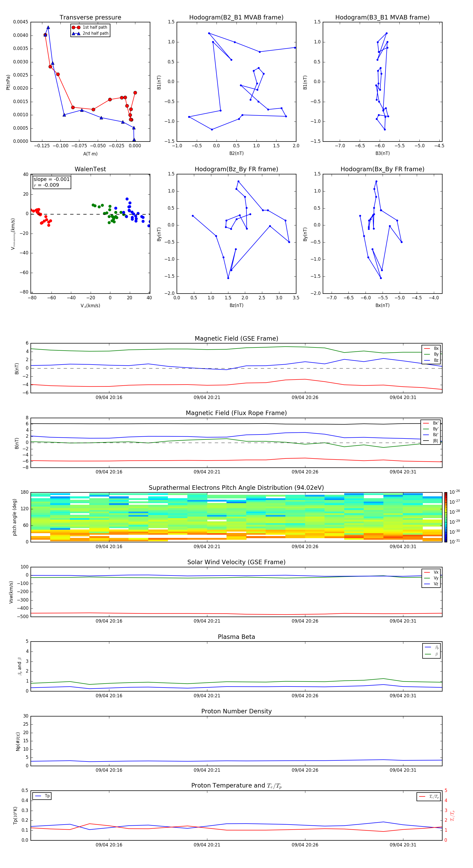Click the Hodogram(Bz_By FR frame) title
Viewport: 473px width, 868px height.
pos(236,169)
